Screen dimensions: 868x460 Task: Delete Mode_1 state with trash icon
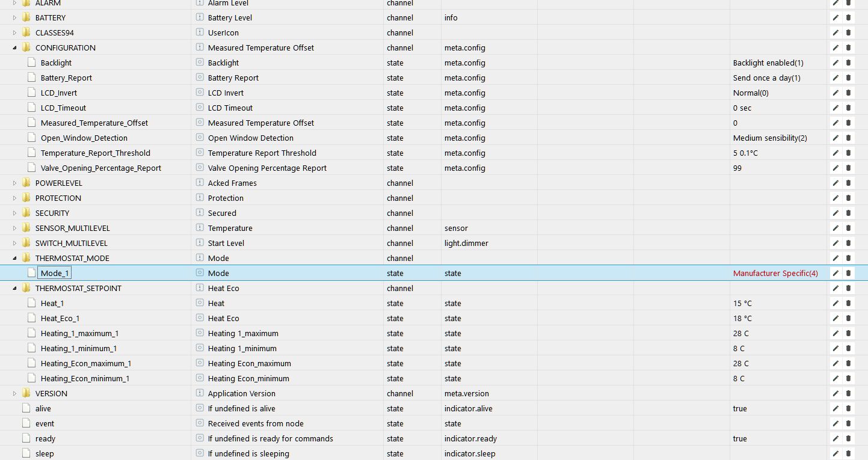tap(849, 273)
